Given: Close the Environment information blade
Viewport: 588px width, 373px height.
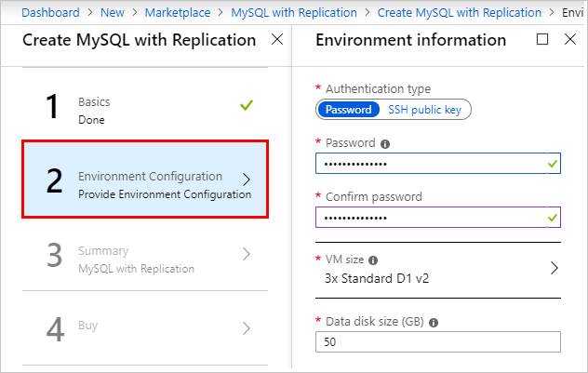Looking at the screenshot, I should (x=570, y=40).
